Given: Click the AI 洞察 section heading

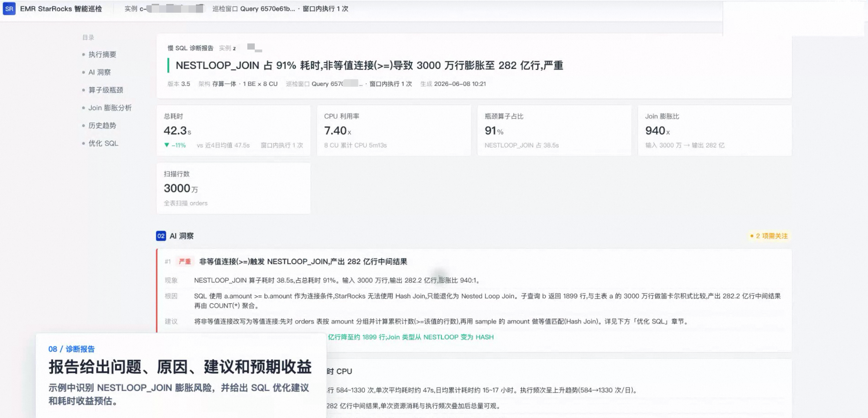Looking at the screenshot, I should [x=182, y=236].
